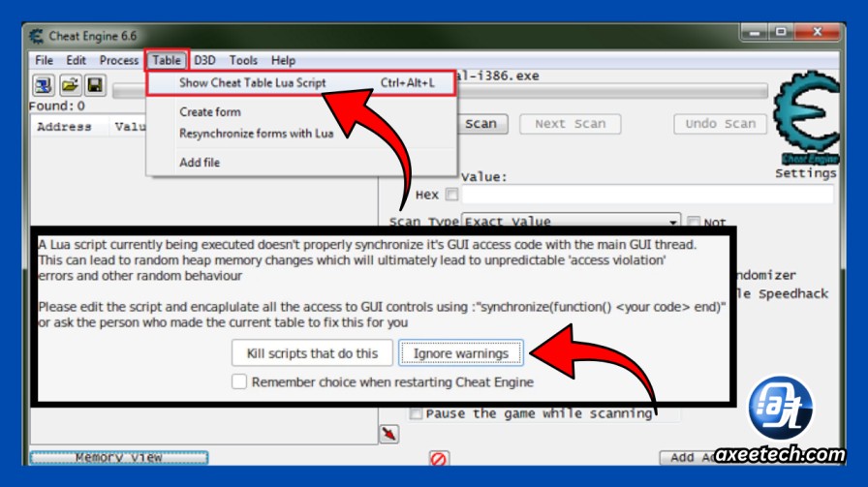Click the Undo Scan button
This screenshot has width=868, height=487.
point(720,124)
